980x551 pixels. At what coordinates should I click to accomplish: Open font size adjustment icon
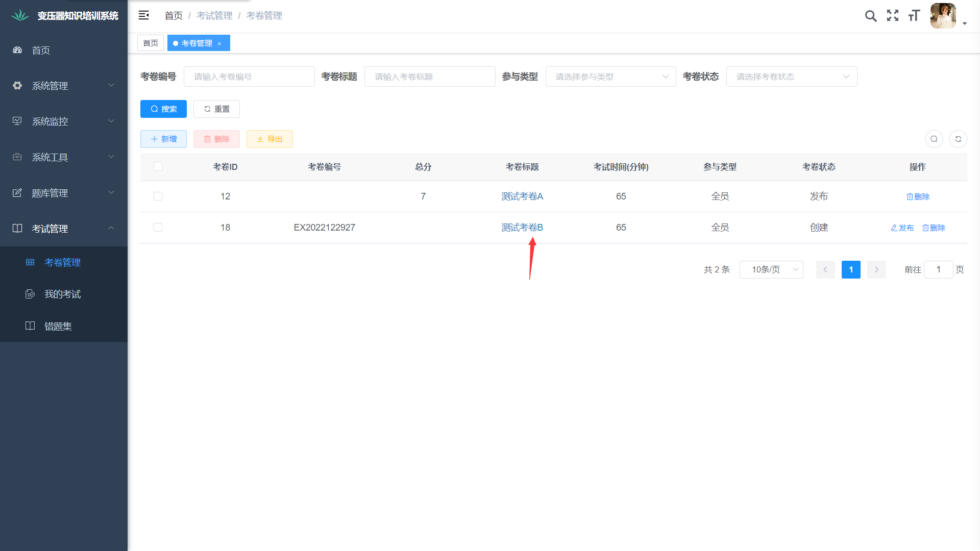914,16
